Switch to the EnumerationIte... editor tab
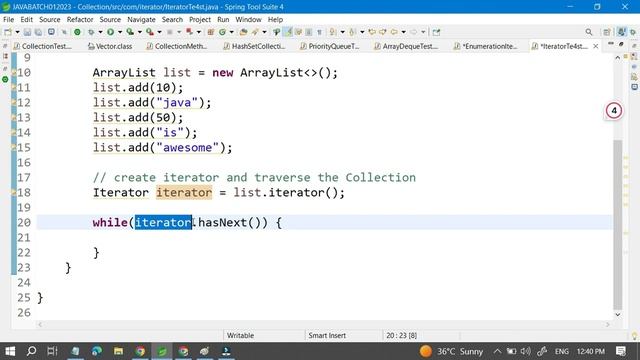The image size is (640, 360). (x=485, y=46)
